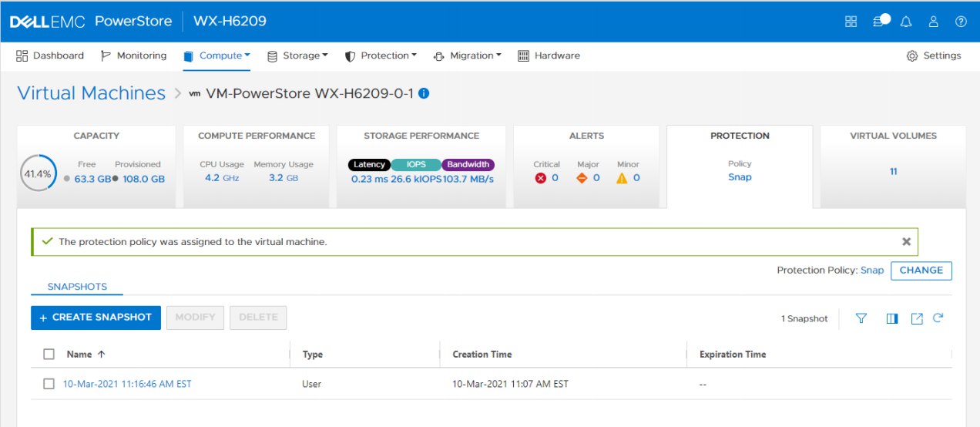The image size is (980, 427).
Task: Select the Capacity card
Action: pos(96,166)
